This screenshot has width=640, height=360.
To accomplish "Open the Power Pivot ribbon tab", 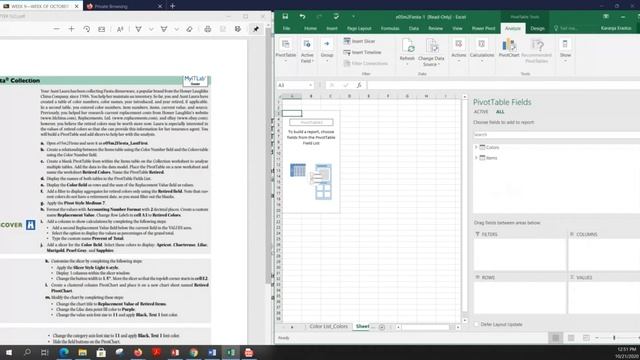I will point(483,28).
